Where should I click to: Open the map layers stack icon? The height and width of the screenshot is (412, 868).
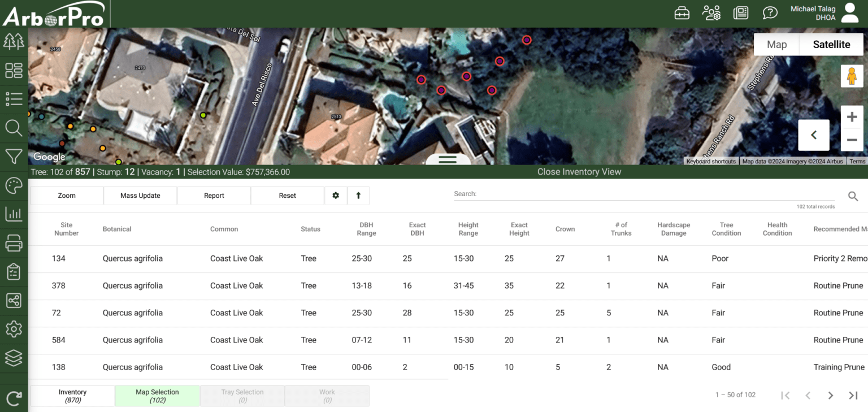14,357
